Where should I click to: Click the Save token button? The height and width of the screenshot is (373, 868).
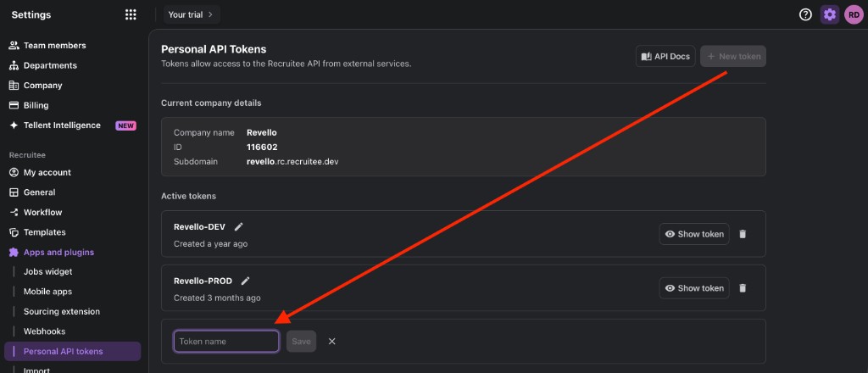pos(301,342)
